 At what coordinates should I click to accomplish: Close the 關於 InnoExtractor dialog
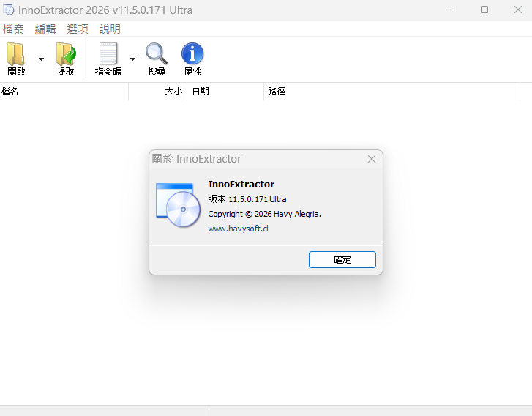372,159
